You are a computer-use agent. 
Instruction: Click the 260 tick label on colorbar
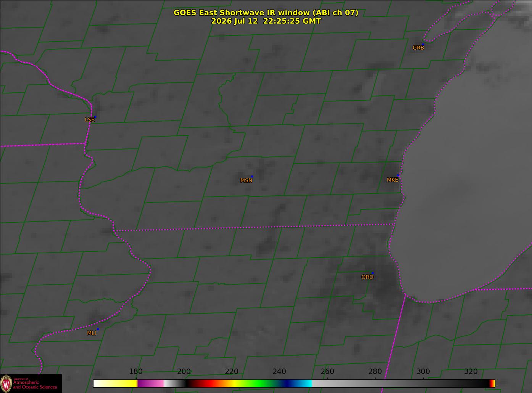pyautogui.click(x=327, y=372)
